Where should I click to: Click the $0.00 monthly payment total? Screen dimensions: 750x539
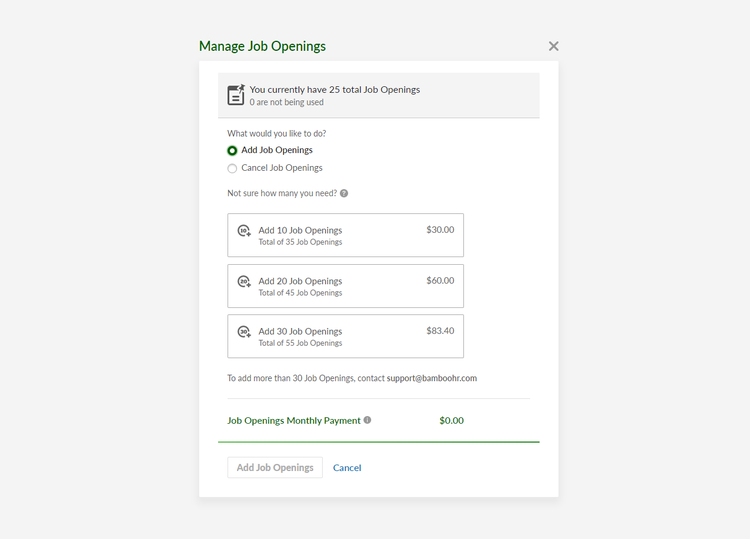(451, 421)
